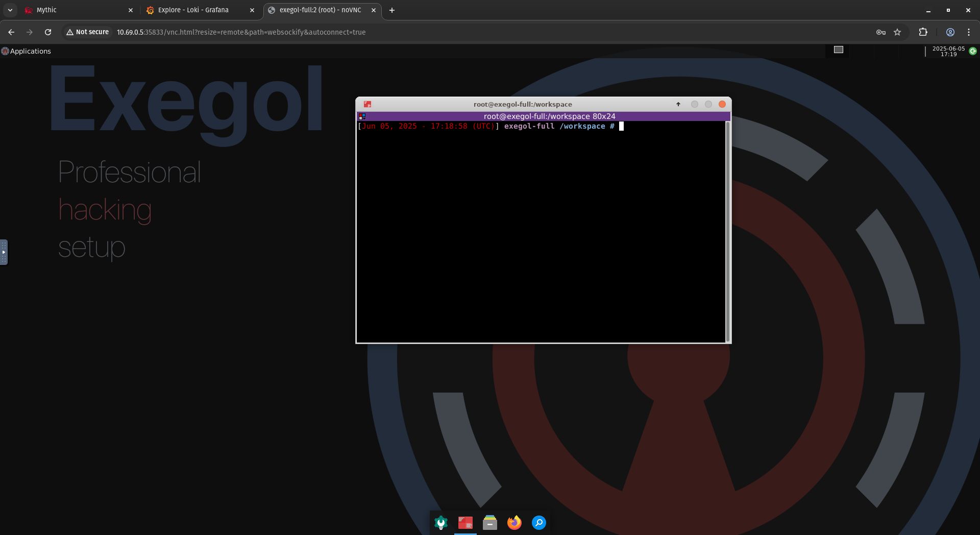Image resolution: width=980 pixels, height=535 pixels.
Task: Open the Terminator terminal icon in dock
Action: 465,523
